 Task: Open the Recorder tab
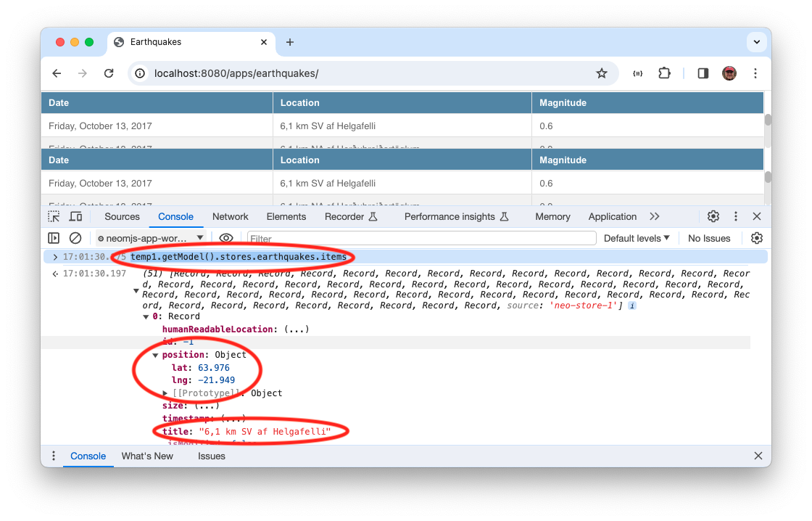pyautogui.click(x=351, y=217)
